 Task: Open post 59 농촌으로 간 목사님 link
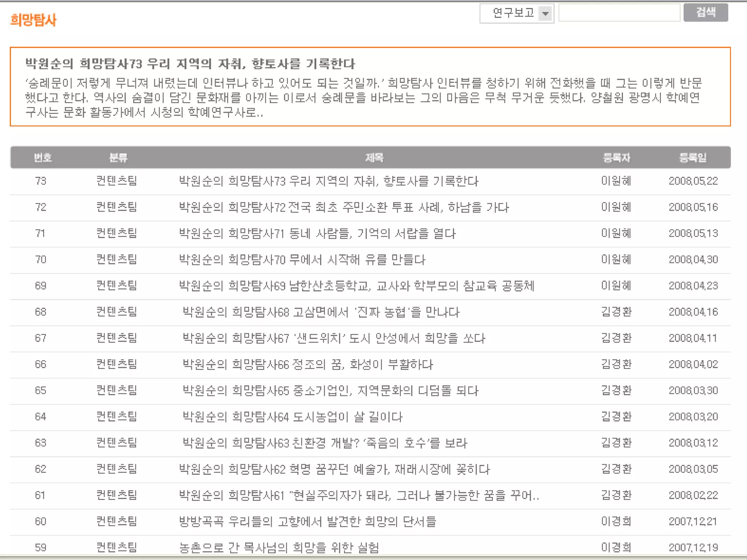point(279,548)
